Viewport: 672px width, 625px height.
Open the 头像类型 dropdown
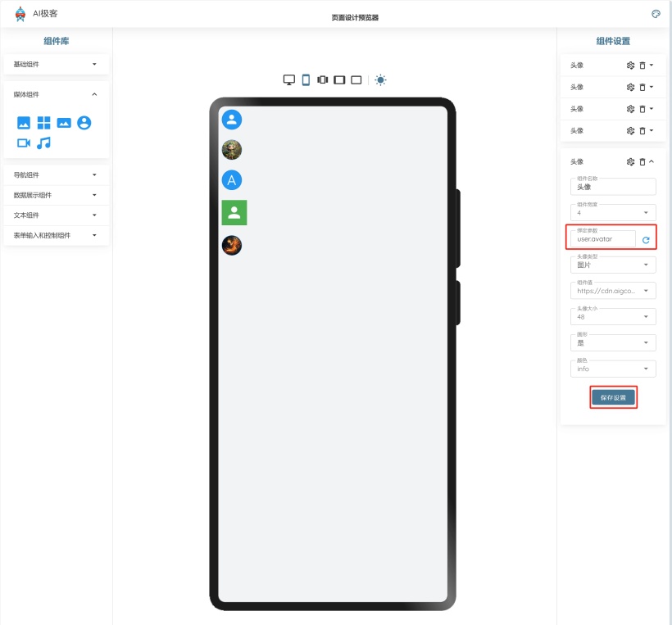coord(612,265)
